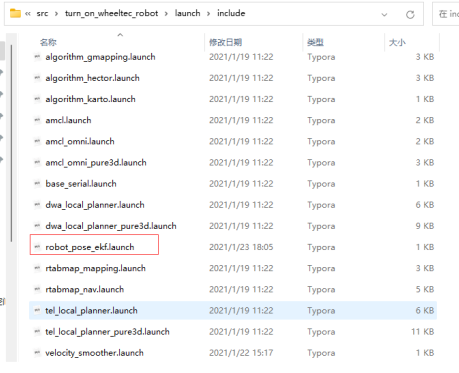
Task: Sort by the 名称 name column header
Action: [48, 42]
